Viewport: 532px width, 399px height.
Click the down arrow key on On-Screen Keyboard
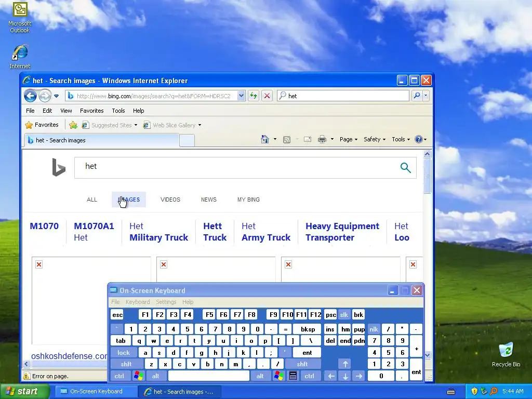click(x=345, y=376)
